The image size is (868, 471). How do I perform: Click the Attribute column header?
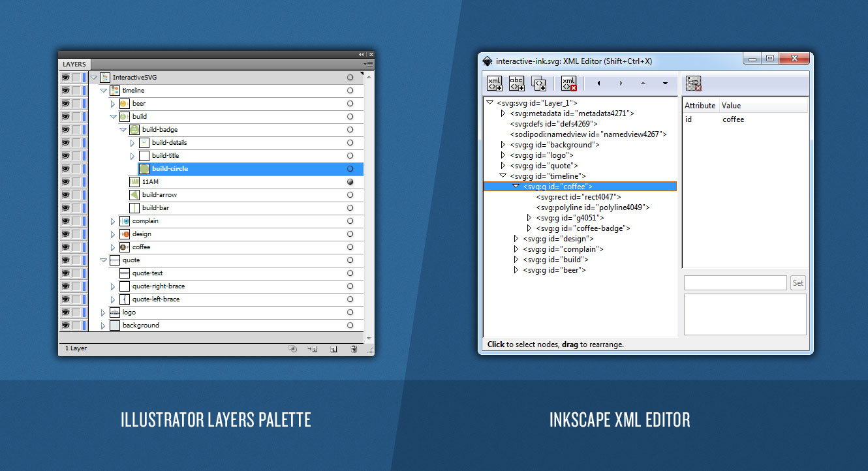(x=700, y=106)
